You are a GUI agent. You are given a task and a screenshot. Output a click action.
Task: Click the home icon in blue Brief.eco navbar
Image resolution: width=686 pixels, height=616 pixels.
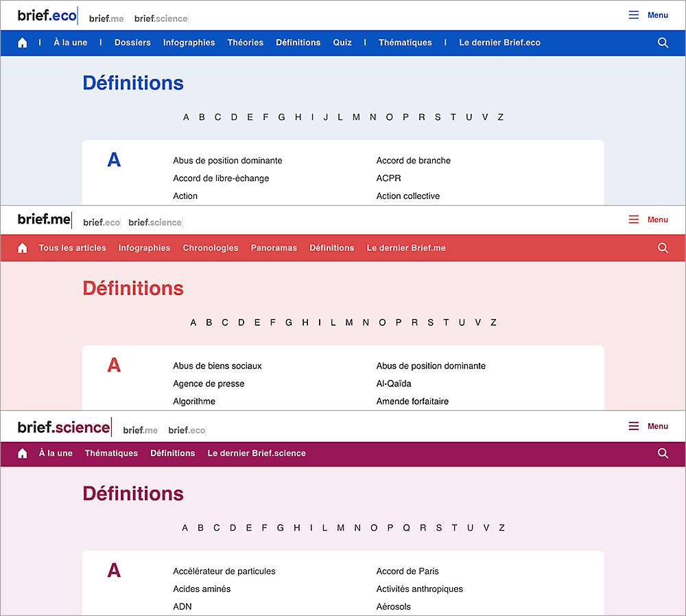tap(23, 43)
